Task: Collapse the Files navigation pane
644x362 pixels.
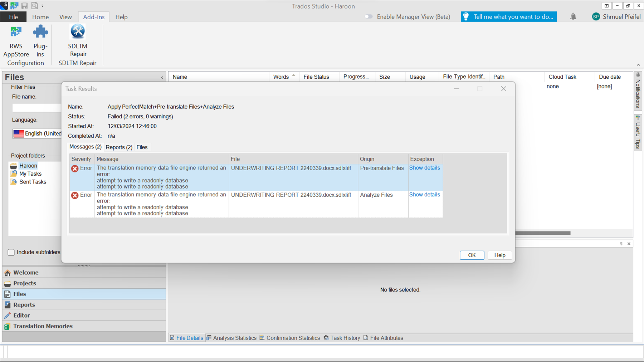Action: [162, 77]
